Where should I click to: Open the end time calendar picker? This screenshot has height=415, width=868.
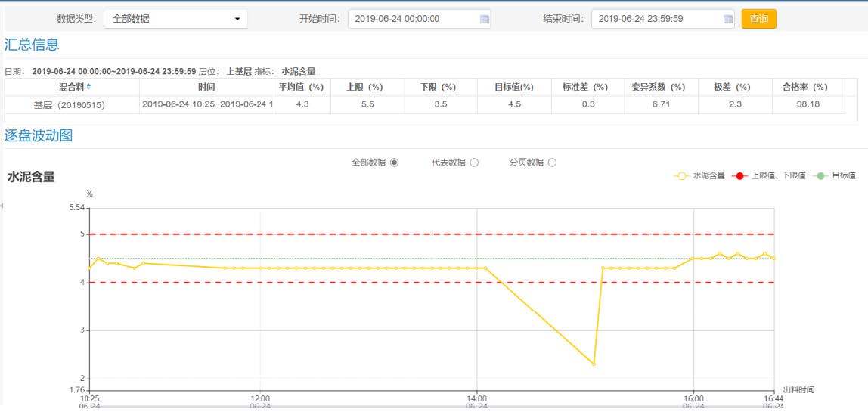point(727,19)
